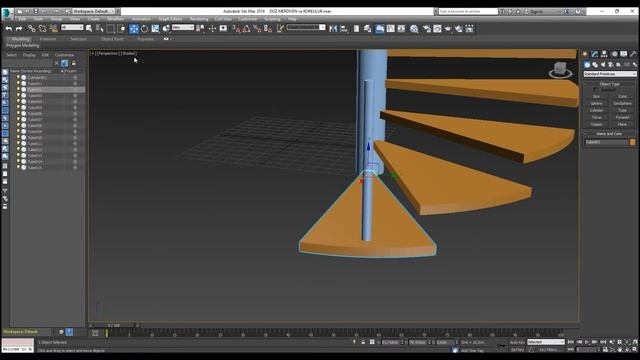Select the highlighted Select and Move tool
Screen dimensions: 640x360
click(x=133, y=29)
